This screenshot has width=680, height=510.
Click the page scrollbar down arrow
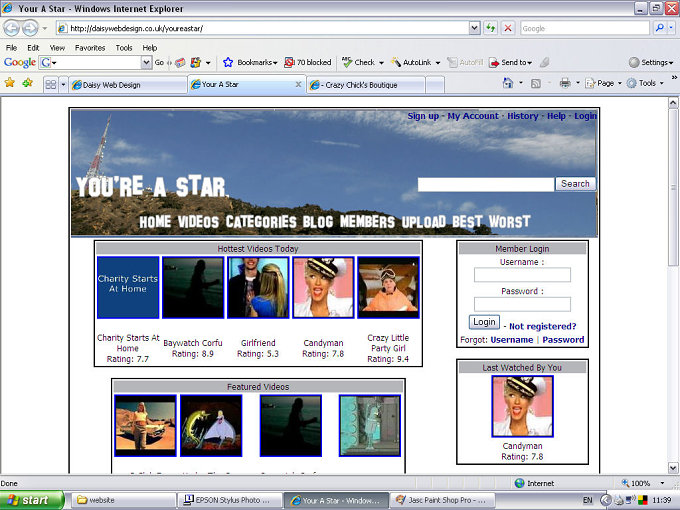pyautogui.click(x=673, y=468)
